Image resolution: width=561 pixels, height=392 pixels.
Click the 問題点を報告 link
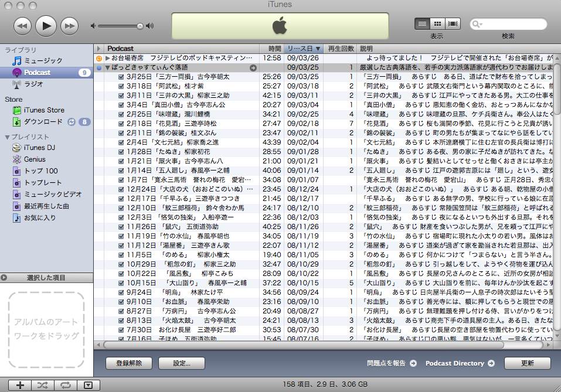[x=392, y=363]
